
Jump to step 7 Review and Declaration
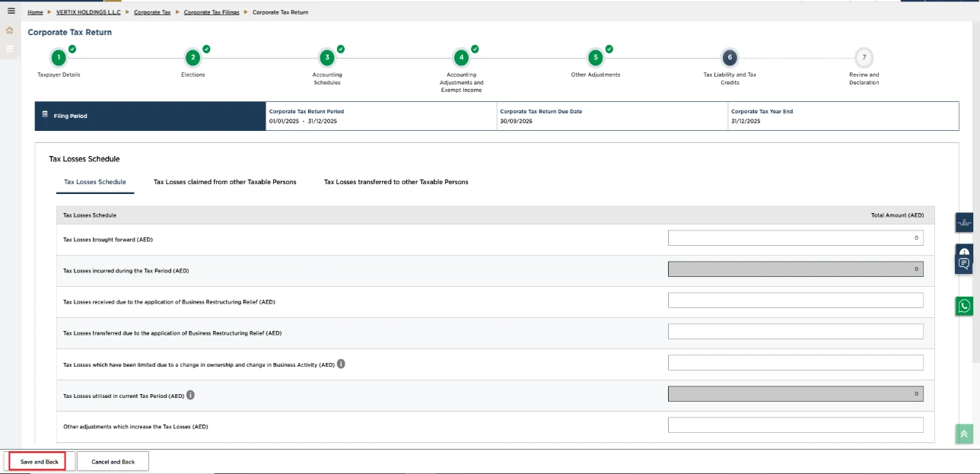coord(864,57)
